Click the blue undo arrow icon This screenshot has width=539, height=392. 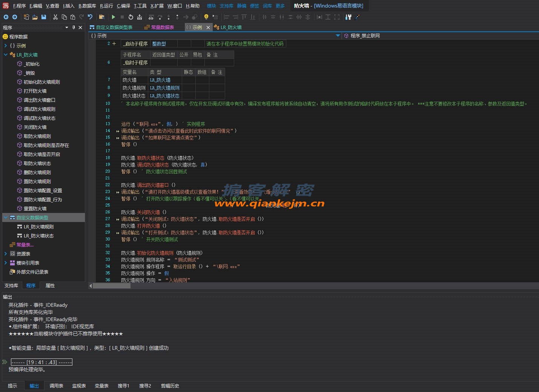(90, 17)
